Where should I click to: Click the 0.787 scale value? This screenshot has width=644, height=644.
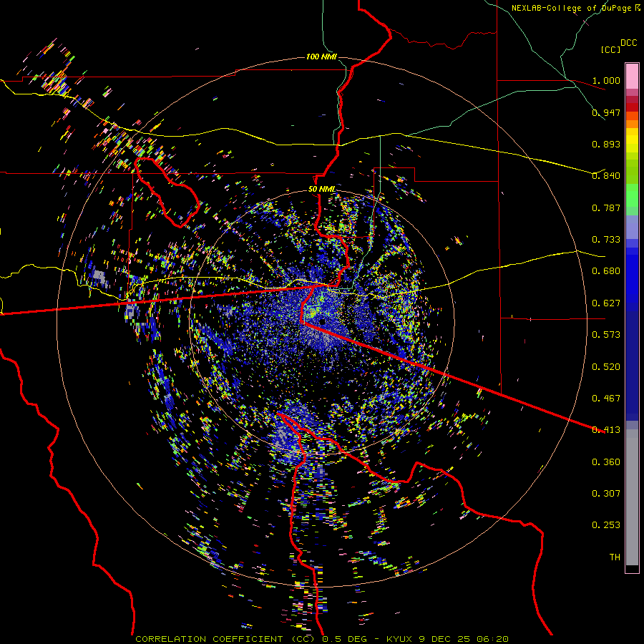[x=606, y=208]
